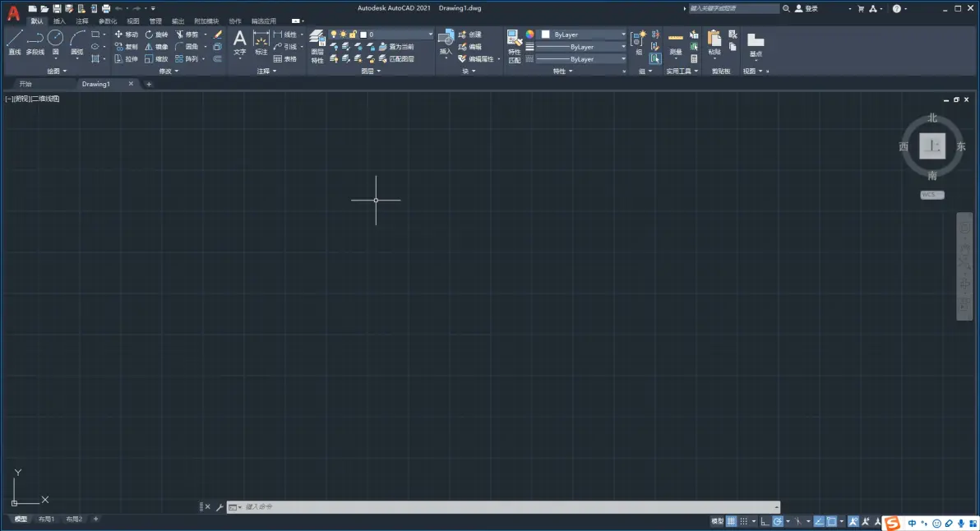Screen dimensions: 980x531
Task: Select the Line (直线) drawing tool
Action: point(15,42)
